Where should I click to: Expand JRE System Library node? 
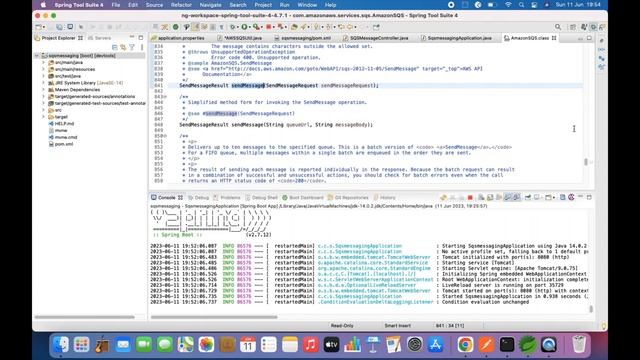[x=44, y=83]
